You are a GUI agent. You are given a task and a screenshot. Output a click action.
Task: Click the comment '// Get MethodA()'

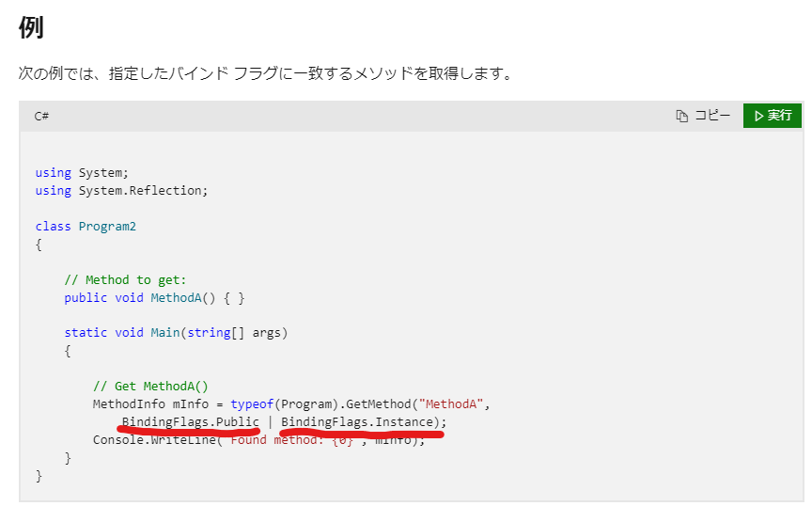point(150,387)
